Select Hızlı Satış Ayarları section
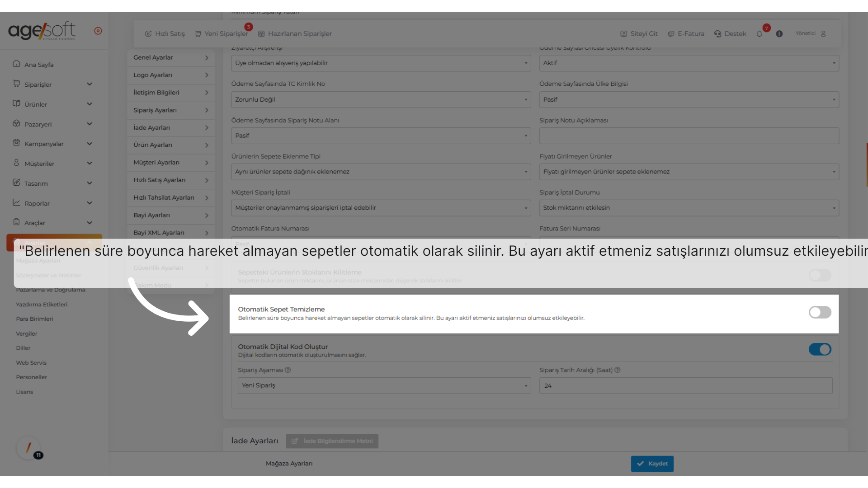The width and height of the screenshot is (868, 488). [171, 180]
